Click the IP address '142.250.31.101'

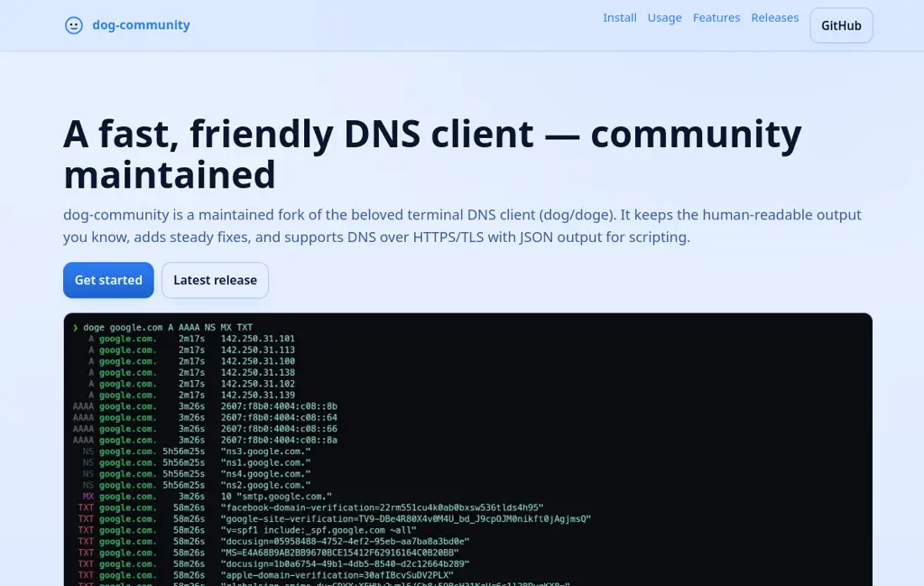coord(257,339)
